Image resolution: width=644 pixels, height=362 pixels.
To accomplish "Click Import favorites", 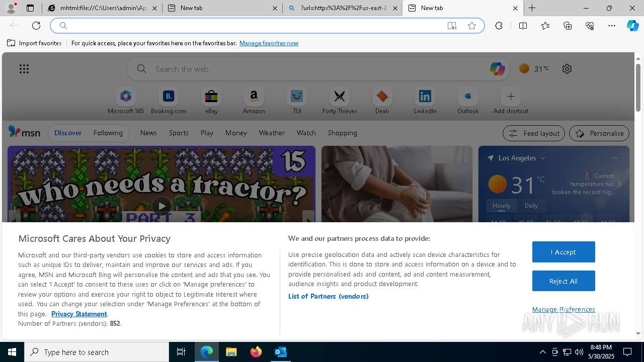I will coord(34,43).
